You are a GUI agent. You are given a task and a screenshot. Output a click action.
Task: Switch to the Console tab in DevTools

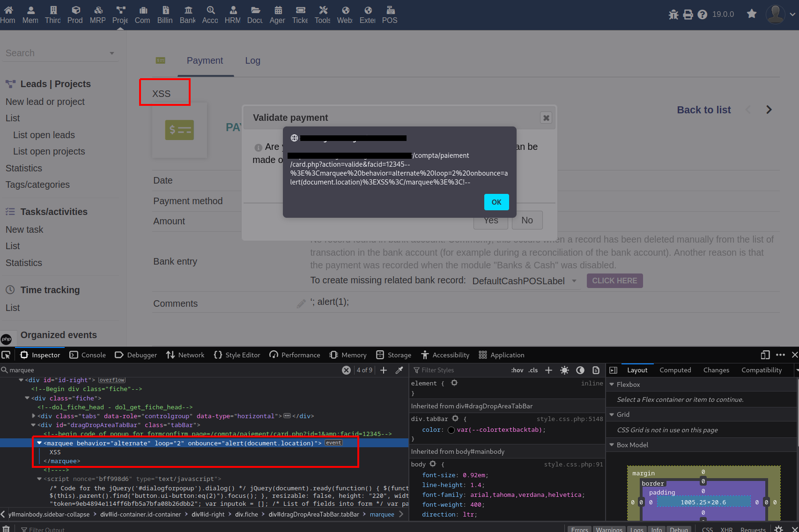pyautogui.click(x=88, y=355)
